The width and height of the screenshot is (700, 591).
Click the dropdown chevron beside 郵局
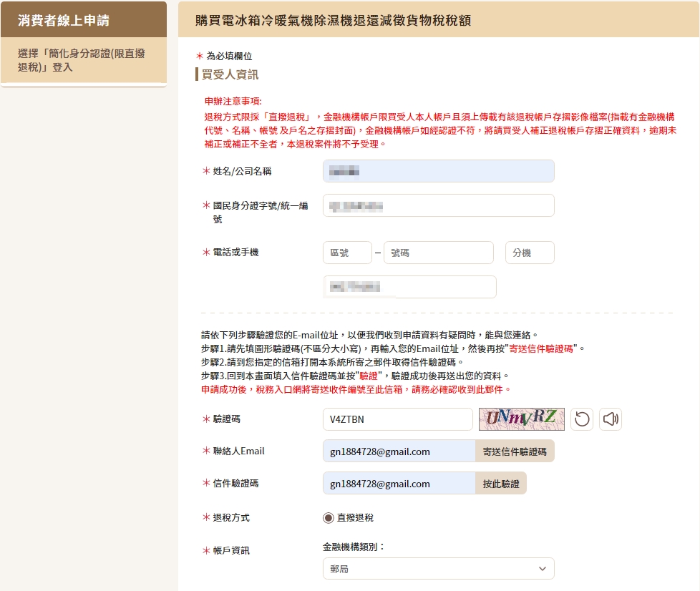pos(542,569)
